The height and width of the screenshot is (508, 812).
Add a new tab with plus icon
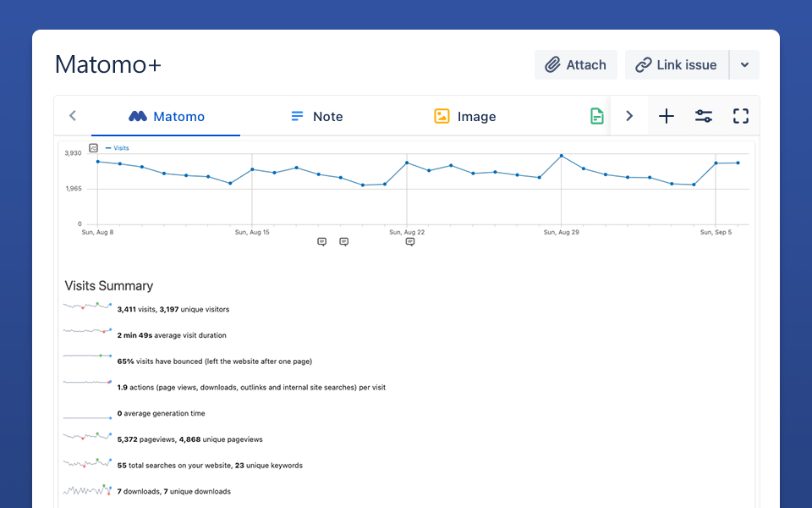click(x=666, y=116)
